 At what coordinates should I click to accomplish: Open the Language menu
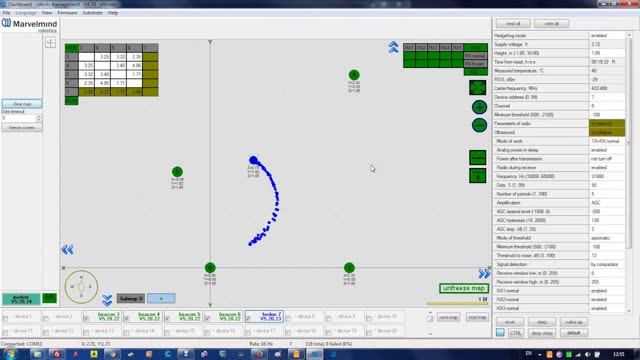pyautogui.click(x=26, y=13)
